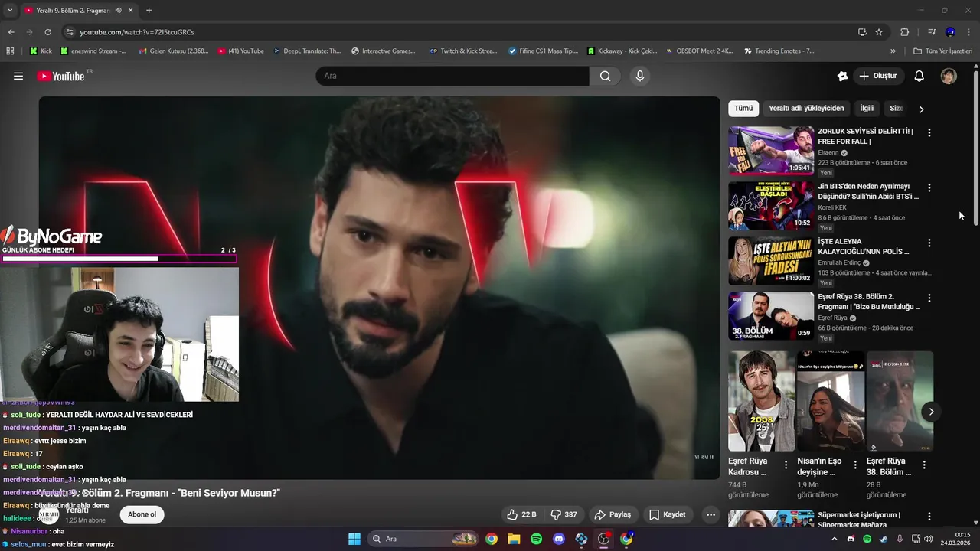Open tab search dropdown arrow
Screen dimensions: 980x551
click(10, 11)
